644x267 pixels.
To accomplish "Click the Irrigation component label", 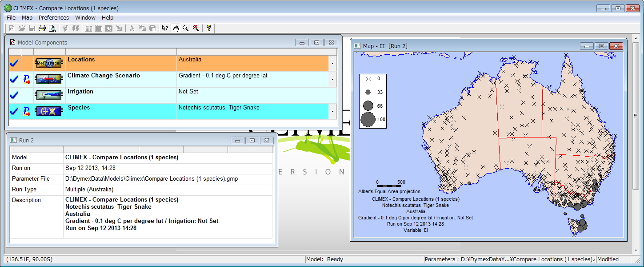I will click(x=80, y=92).
